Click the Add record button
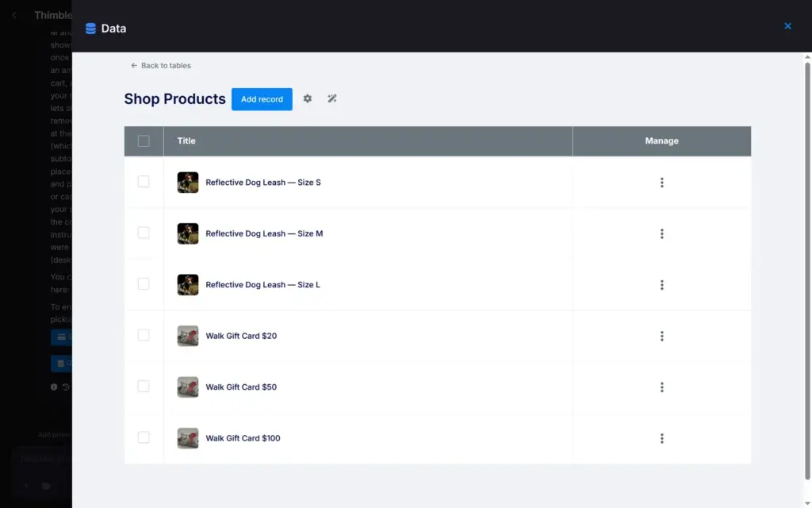Screen dimensions: 812x508 pos(262,99)
